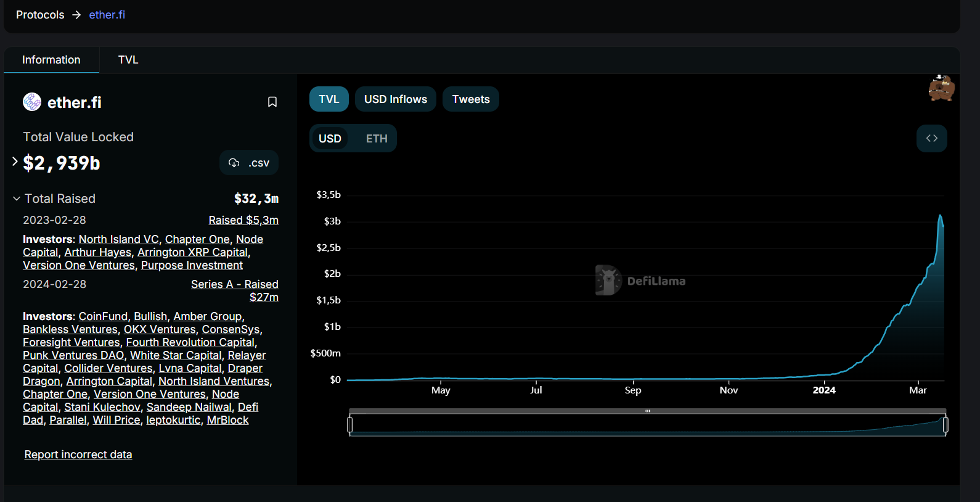Open Bullish investor link
Viewport: 980px width, 502px height.
click(150, 316)
